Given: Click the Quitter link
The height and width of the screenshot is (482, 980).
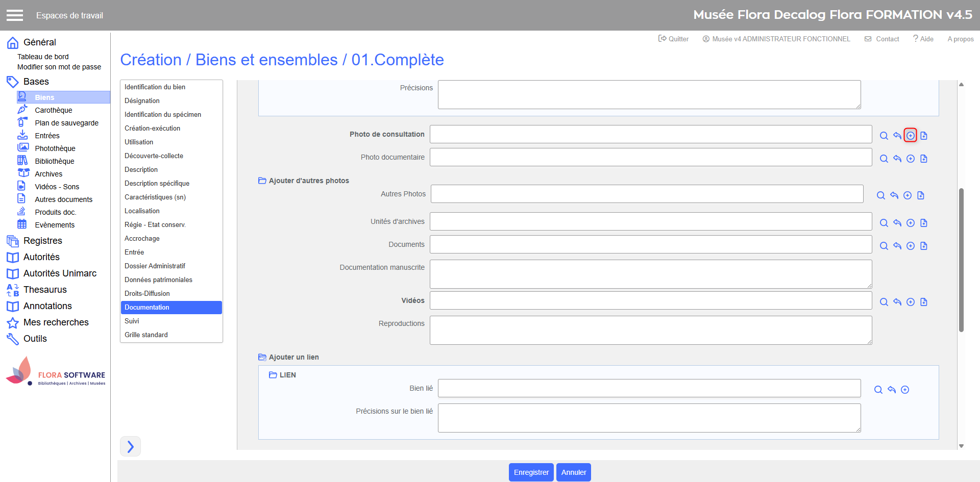Looking at the screenshot, I should point(673,39).
